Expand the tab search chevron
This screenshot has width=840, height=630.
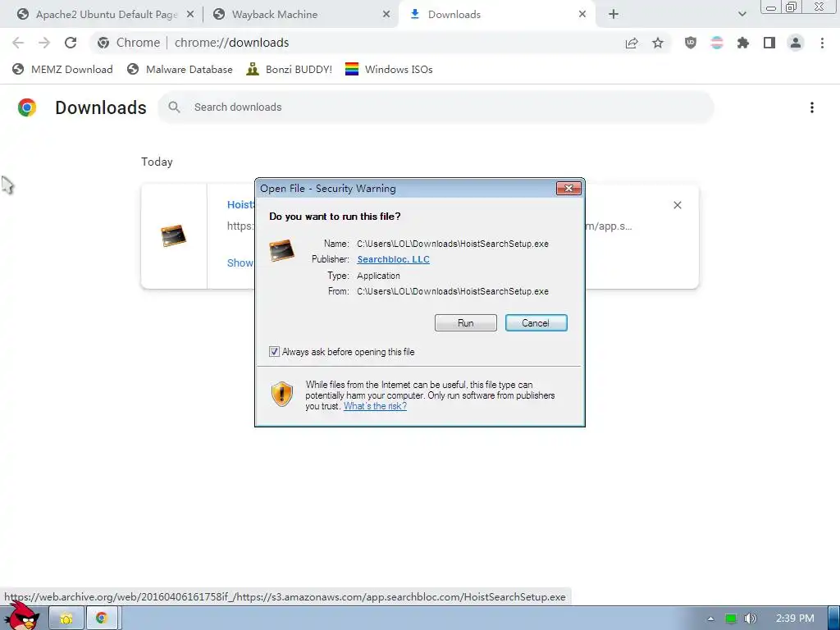(742, 15)
